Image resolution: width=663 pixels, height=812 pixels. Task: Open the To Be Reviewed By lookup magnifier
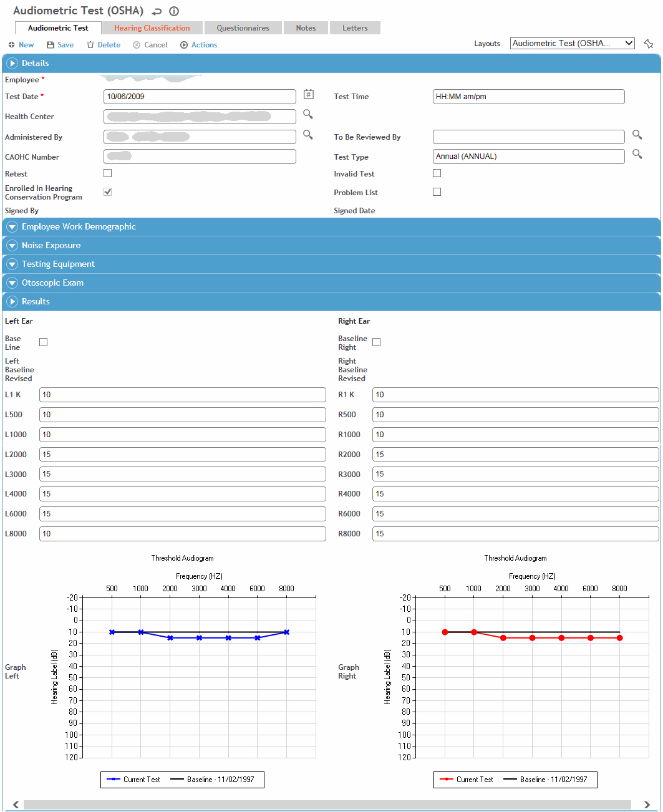[637, 135]
